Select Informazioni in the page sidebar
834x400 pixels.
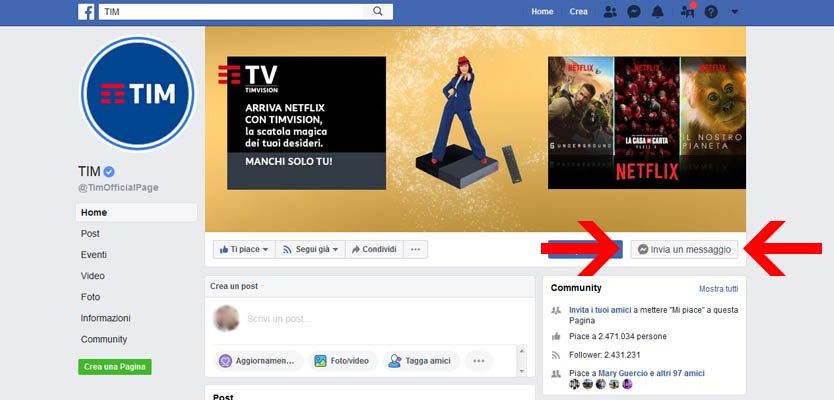click(x=105, y=318)
